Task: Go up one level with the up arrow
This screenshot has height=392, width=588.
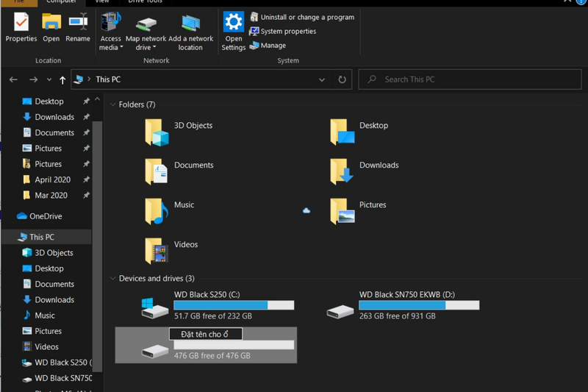Action: 62,79
